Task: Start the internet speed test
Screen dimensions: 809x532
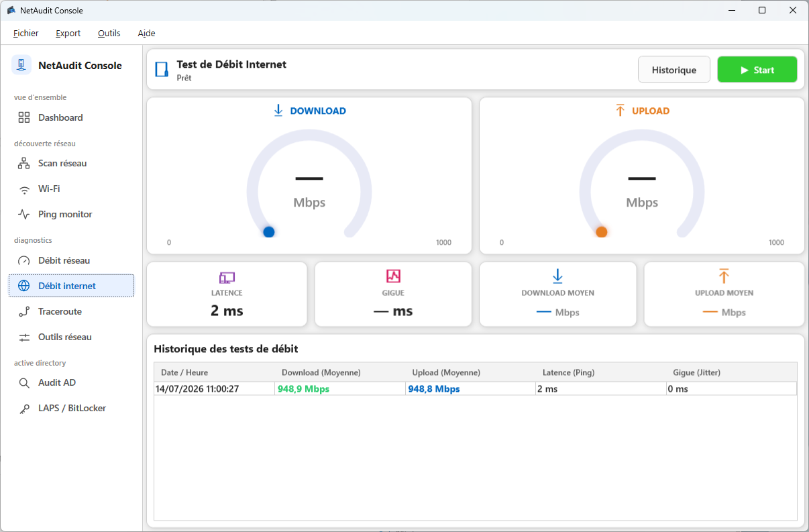Action: [x=757, y=70]
